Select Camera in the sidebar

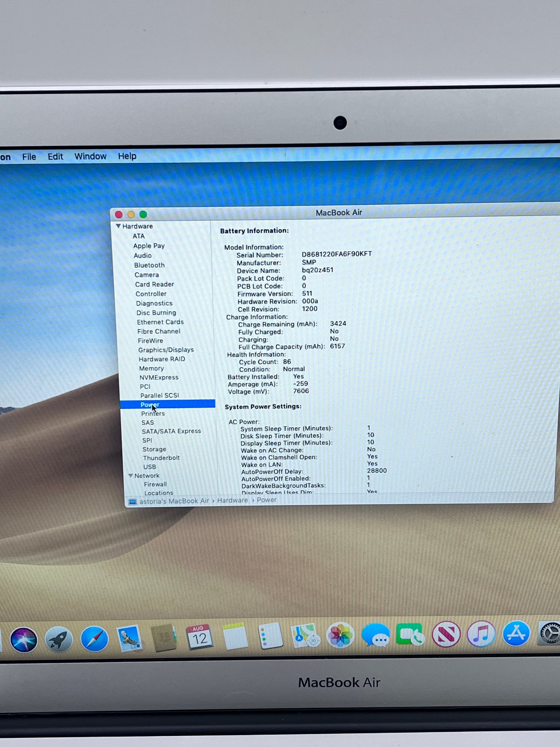pyautogui.click(x=146, y=275)
